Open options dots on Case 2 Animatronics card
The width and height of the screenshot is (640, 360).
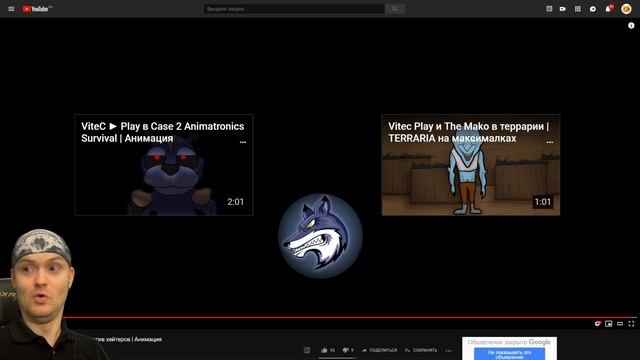tap(243, 142)
